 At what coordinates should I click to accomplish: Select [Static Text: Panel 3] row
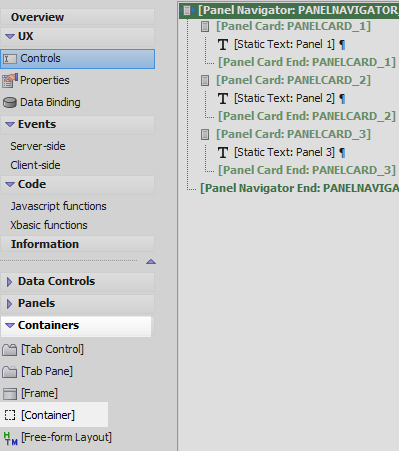[284, 152]
